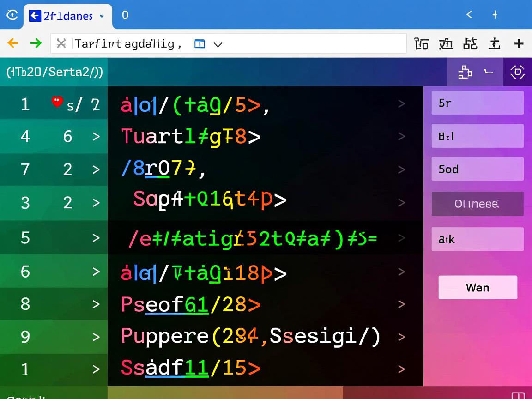Expand the chevron in row 7 2
532x399 pixels.
96,169
